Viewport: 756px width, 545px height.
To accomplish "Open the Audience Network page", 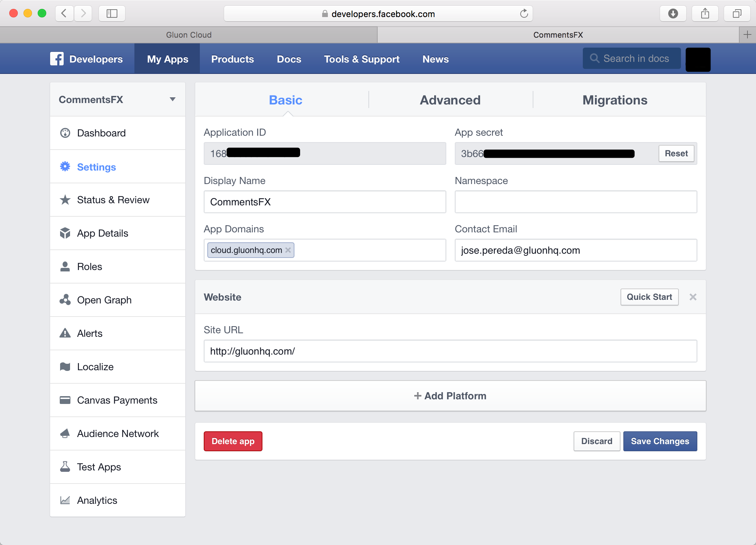I will pyautogui.click(x=118, y=433).
